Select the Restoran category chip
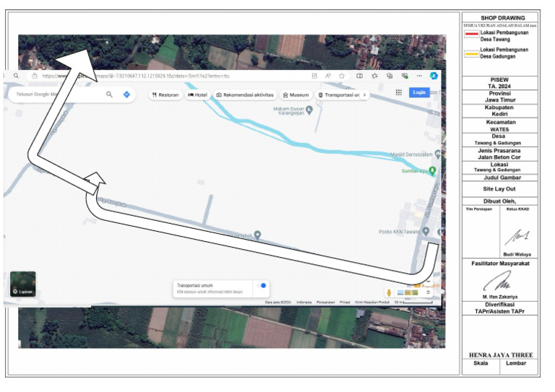Screen dimensions: 555x392 pos(165,95)
